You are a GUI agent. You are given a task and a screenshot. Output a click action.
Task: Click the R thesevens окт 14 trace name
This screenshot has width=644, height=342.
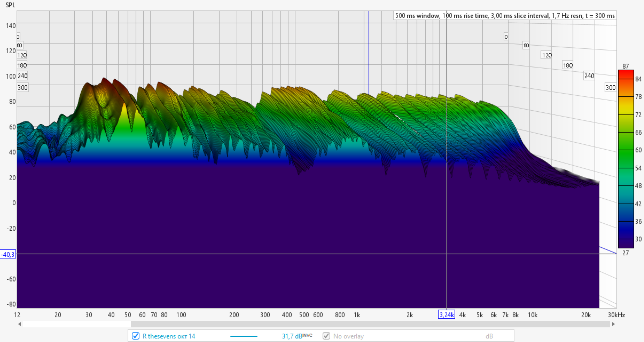click(169, 336)
